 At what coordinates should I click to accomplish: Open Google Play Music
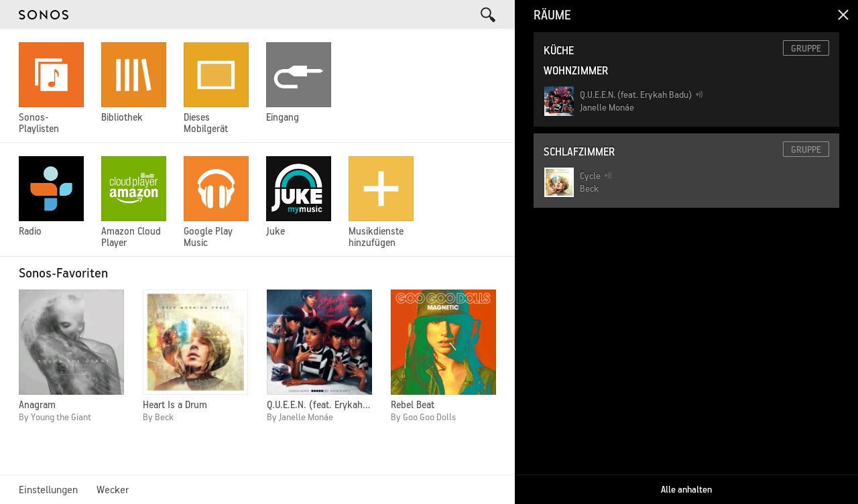point(216,189)
